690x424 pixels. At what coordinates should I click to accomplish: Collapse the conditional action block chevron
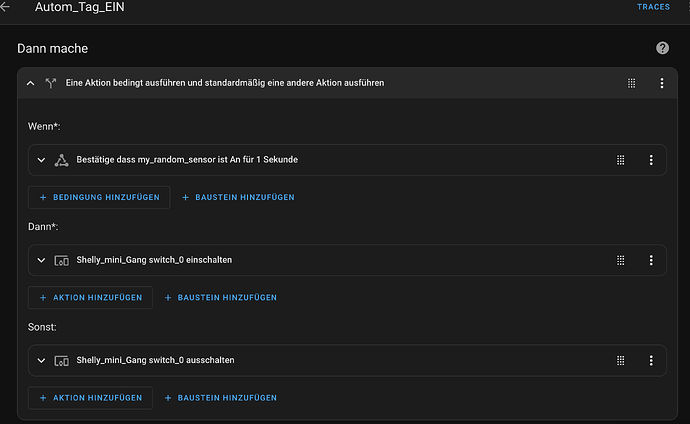[30, 83]
